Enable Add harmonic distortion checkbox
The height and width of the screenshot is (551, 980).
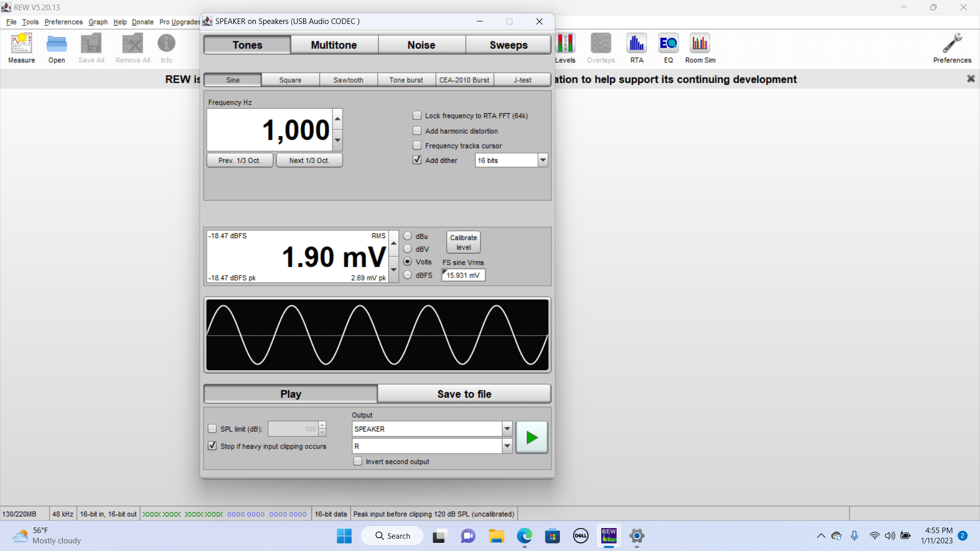(417, 131)
